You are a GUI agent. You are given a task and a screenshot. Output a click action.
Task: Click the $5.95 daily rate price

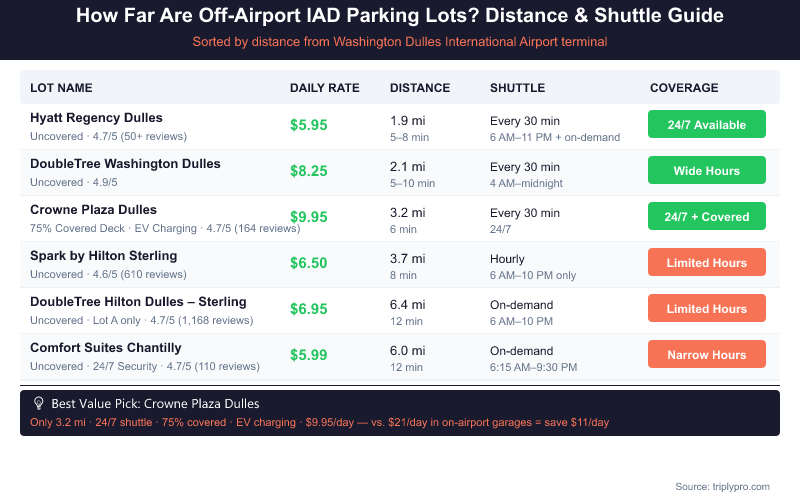pos(309,125)
